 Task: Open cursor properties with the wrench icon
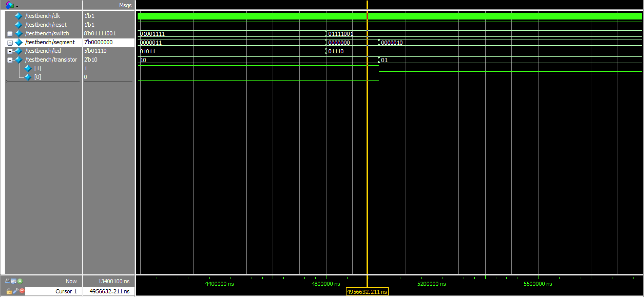point(15,291)
